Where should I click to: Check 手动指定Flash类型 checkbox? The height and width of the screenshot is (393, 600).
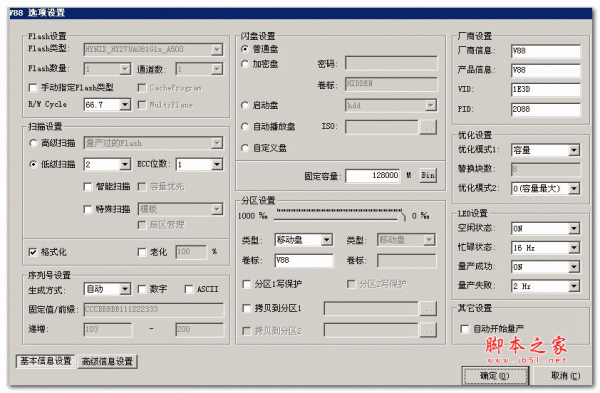(x=33, y=88)
